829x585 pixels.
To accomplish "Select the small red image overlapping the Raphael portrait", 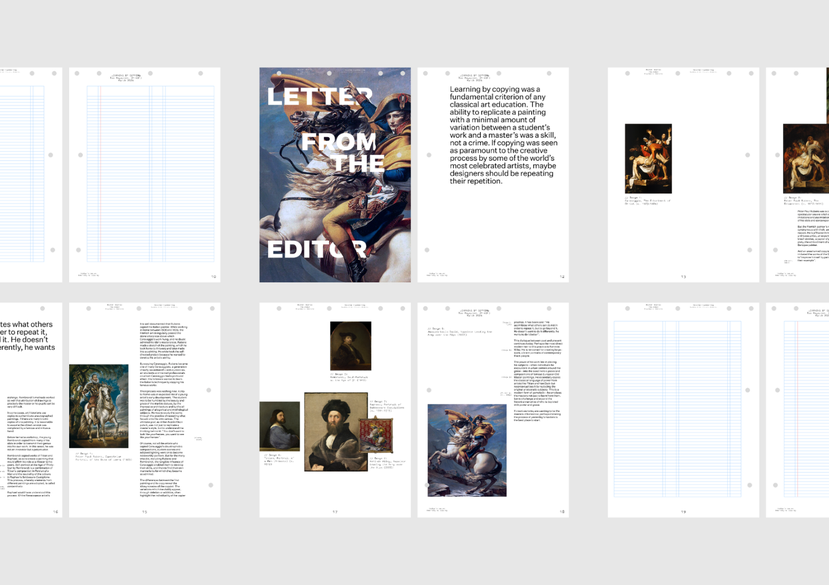I will tap(376, 435).
